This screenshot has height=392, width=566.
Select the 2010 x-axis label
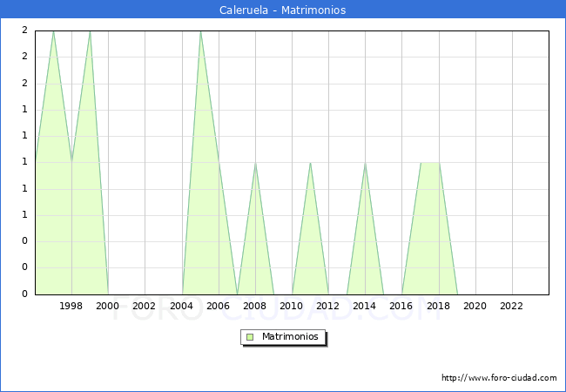click(292, 306)
